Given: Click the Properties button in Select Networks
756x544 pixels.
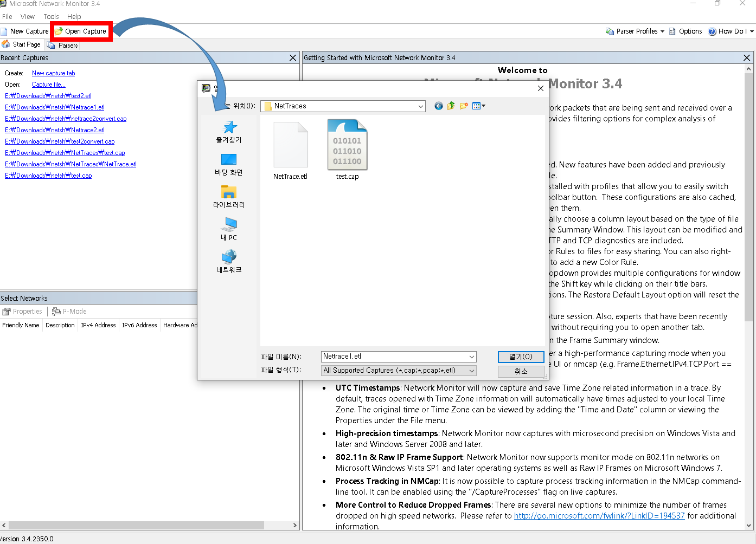Looking at the screenshot, I should [22, 312].
